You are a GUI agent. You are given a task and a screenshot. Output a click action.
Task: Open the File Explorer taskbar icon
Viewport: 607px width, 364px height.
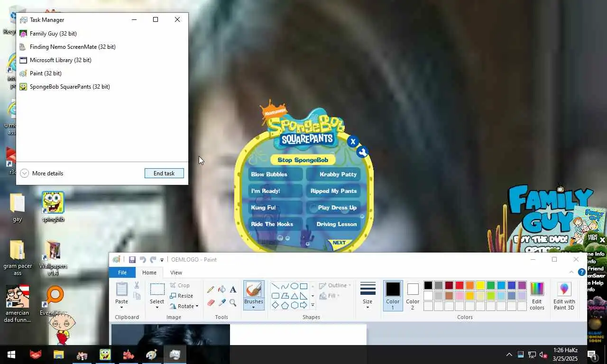(x=58, y=355)
